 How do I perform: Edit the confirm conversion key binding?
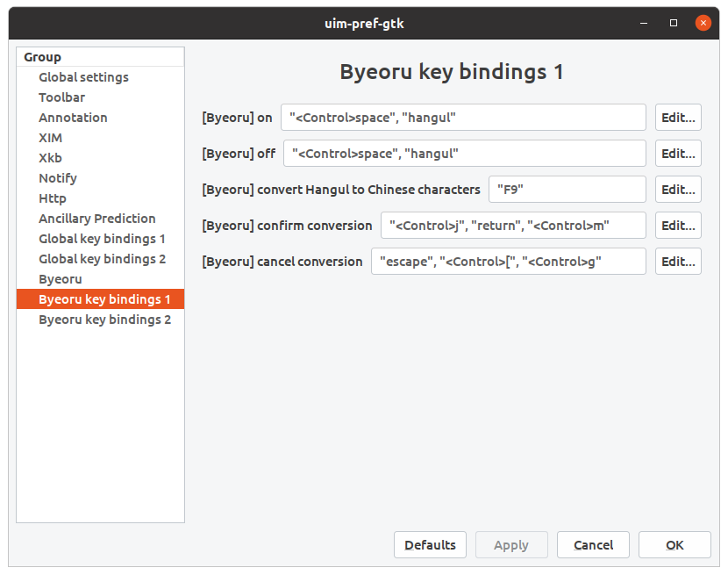pyautogui.click(x=678, y=226)
